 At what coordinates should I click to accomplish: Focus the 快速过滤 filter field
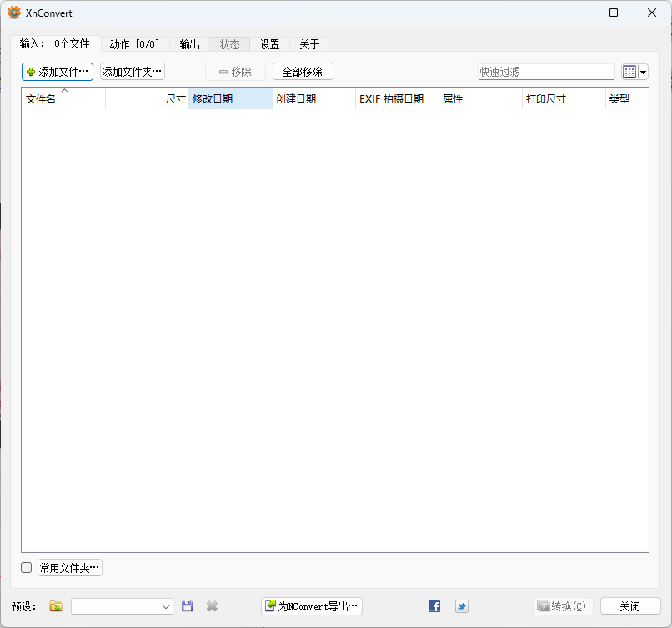[546, 73]
